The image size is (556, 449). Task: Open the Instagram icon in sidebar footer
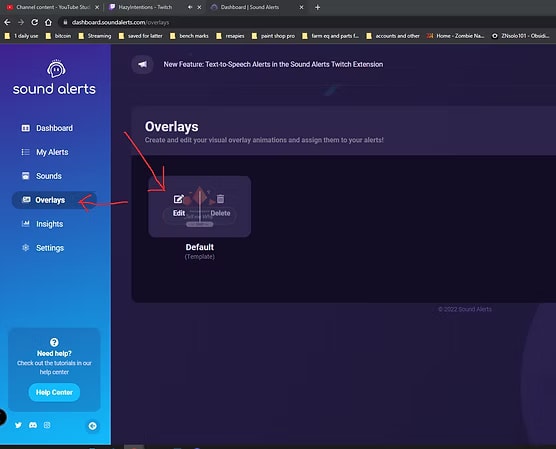[47, 425]
